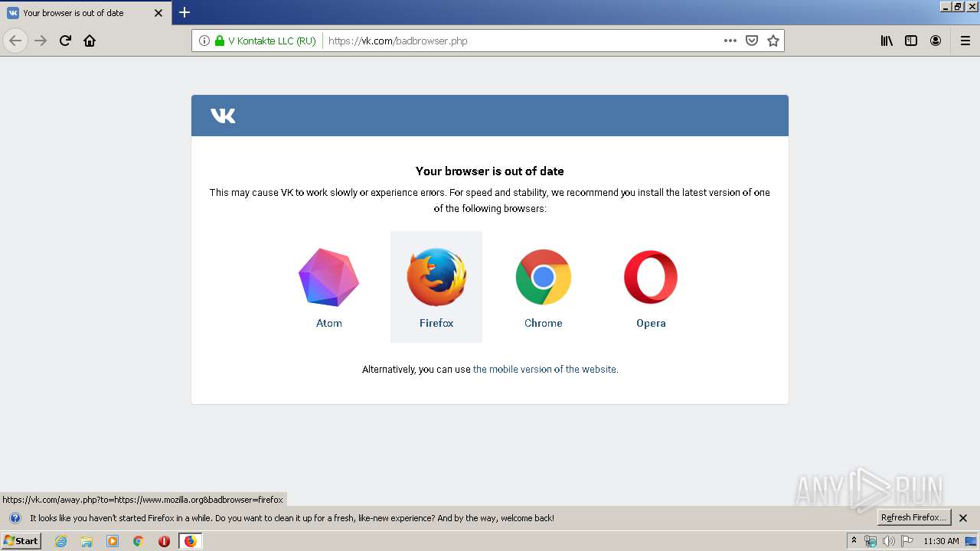Open Windows Explorer folder from taskbar
980x551 pixels.
pyautogui.click(x=87, y=541)
